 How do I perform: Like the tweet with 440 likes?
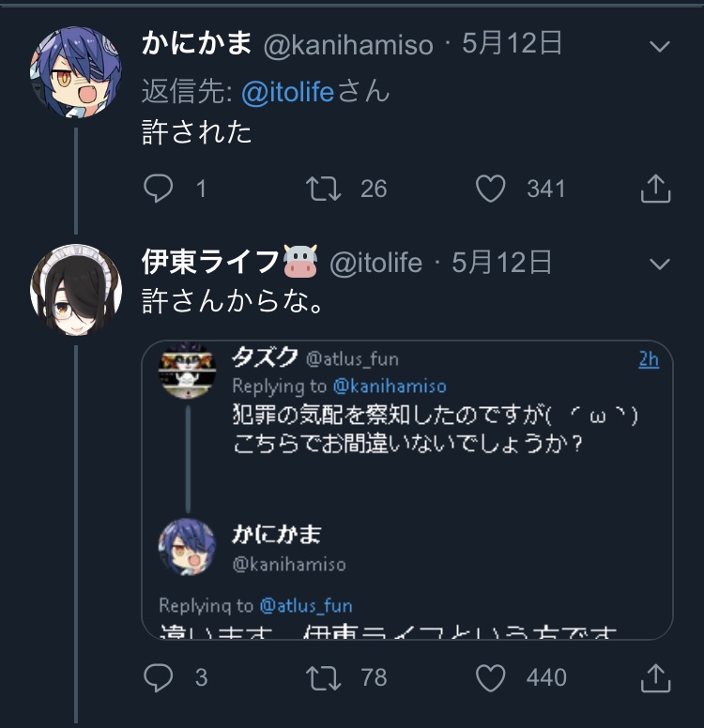pos(491,676)
